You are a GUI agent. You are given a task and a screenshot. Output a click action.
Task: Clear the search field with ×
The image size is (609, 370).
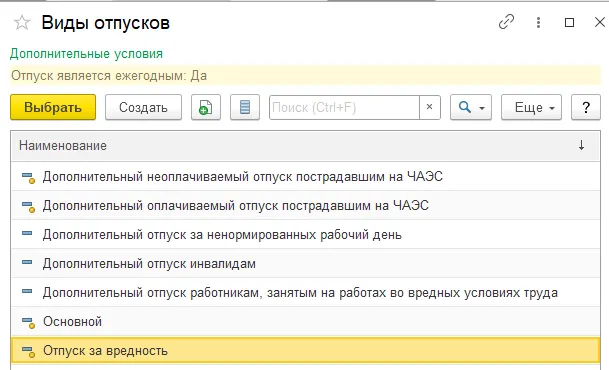click(x=430, y=107)
